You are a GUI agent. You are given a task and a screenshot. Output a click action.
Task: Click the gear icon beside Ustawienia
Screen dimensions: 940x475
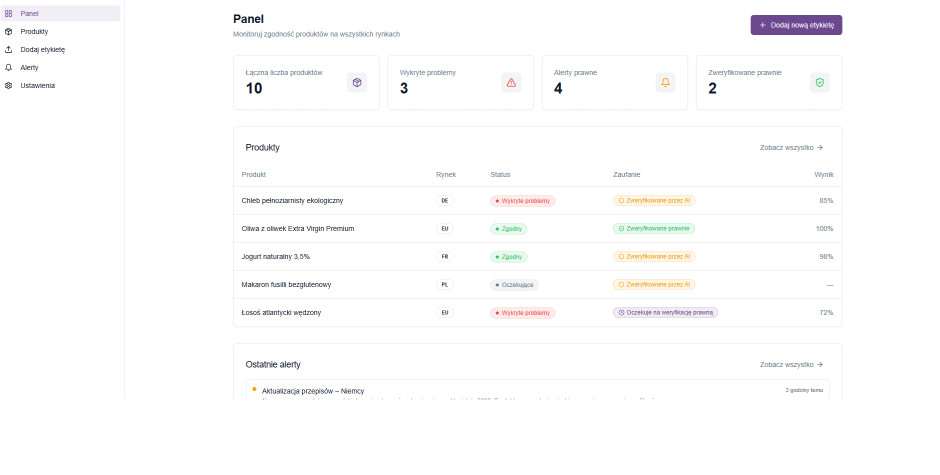[9, 85]
